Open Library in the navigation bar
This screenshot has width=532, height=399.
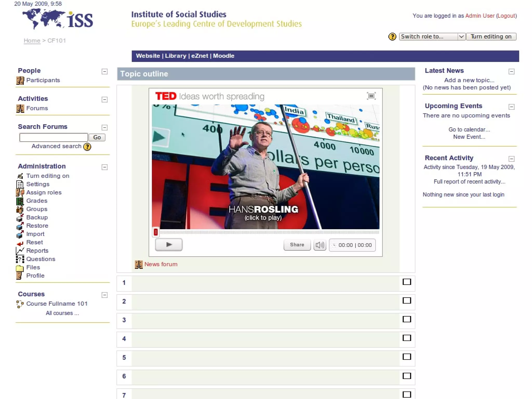point(176,56)
